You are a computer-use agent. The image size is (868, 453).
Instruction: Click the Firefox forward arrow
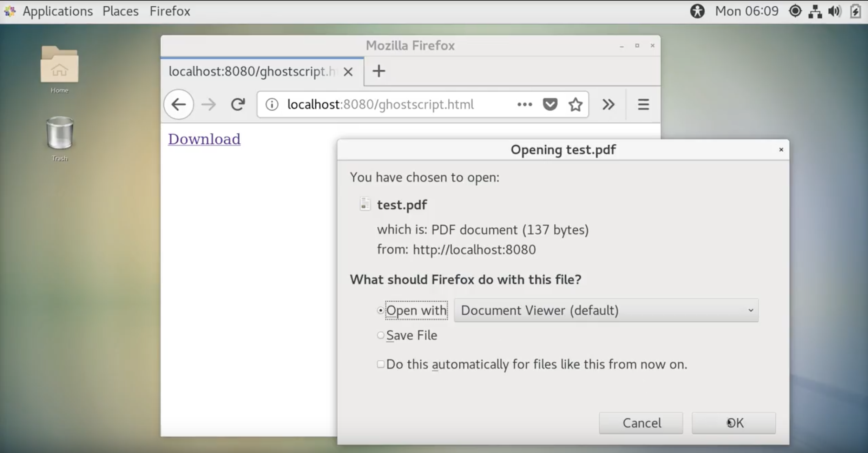point(209,104)
